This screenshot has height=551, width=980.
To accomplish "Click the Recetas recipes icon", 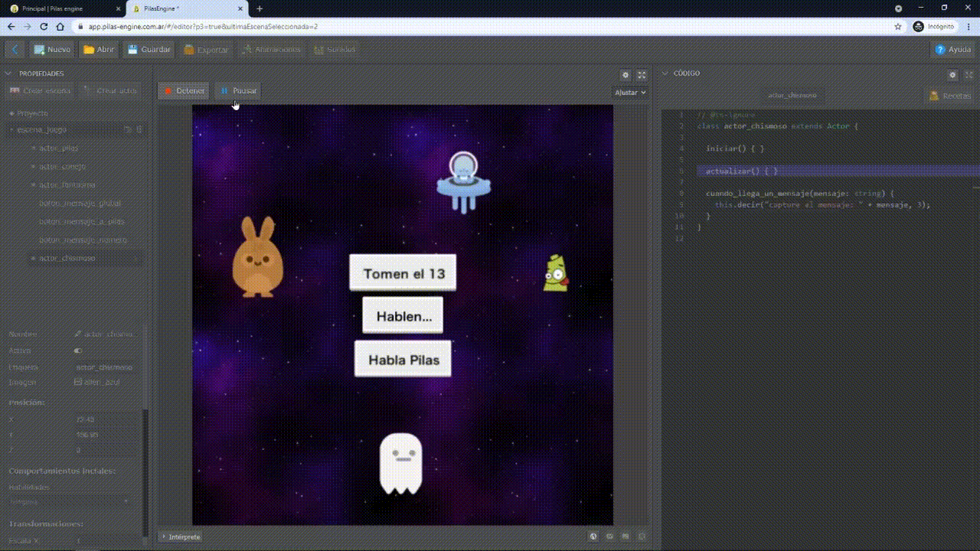I will [933, 96].
